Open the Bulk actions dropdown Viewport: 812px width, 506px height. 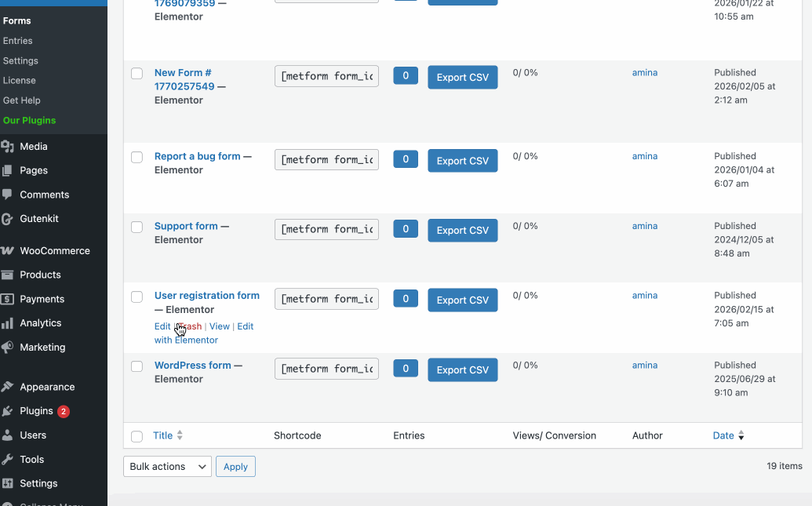pos(166,466)
